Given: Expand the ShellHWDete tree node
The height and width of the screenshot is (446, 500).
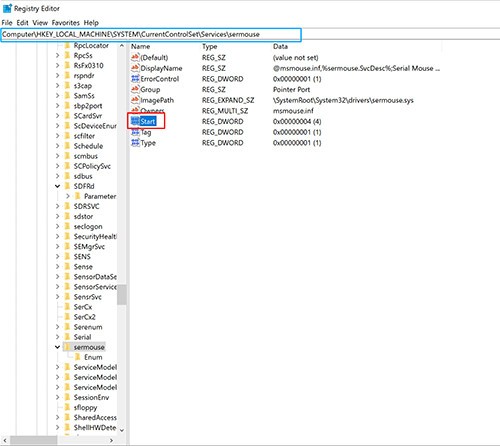Looking at the screenshot, I should [57, 427].
